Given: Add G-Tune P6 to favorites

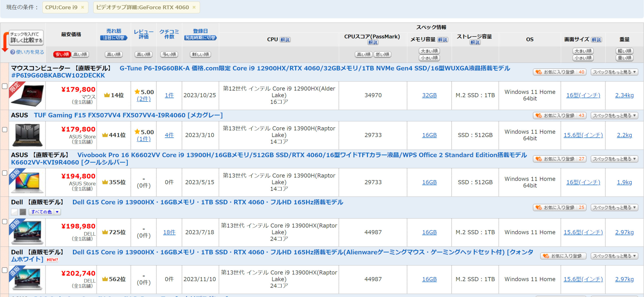Looking at the screenshot, I should pyautogui.click(x=559, y=72).
